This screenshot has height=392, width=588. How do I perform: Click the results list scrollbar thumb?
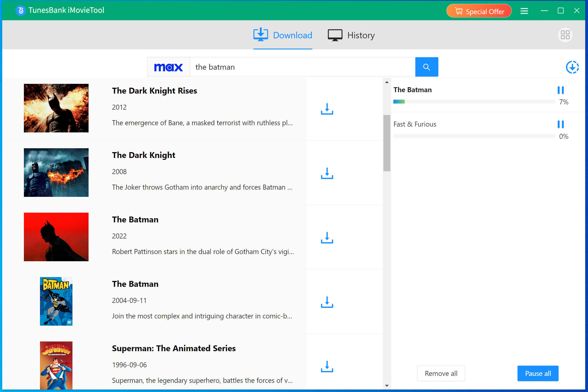pyautogui.click(x=387, y=143)
